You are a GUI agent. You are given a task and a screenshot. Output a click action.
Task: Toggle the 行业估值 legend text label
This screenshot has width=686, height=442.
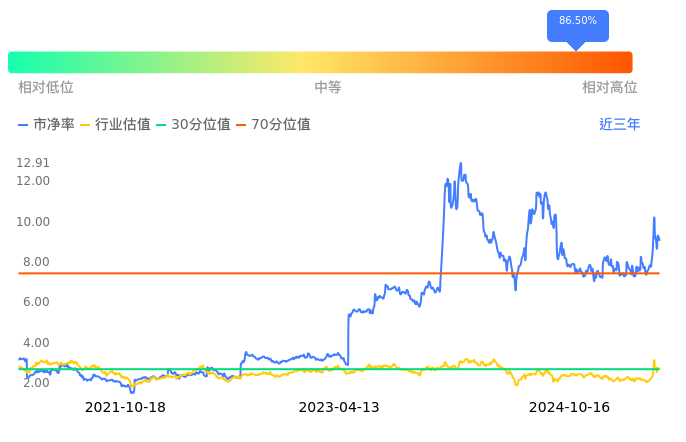[x=123, y=125]
